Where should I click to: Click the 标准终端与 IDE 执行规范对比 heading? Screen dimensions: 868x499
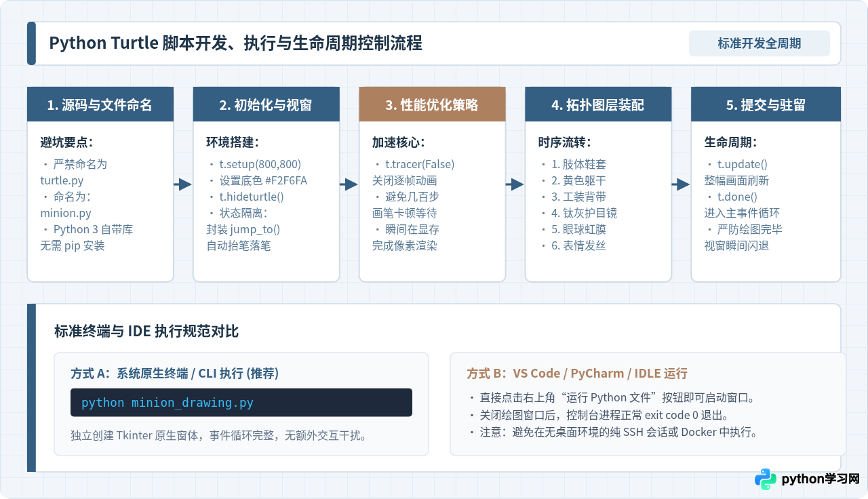tap(146, 332)
